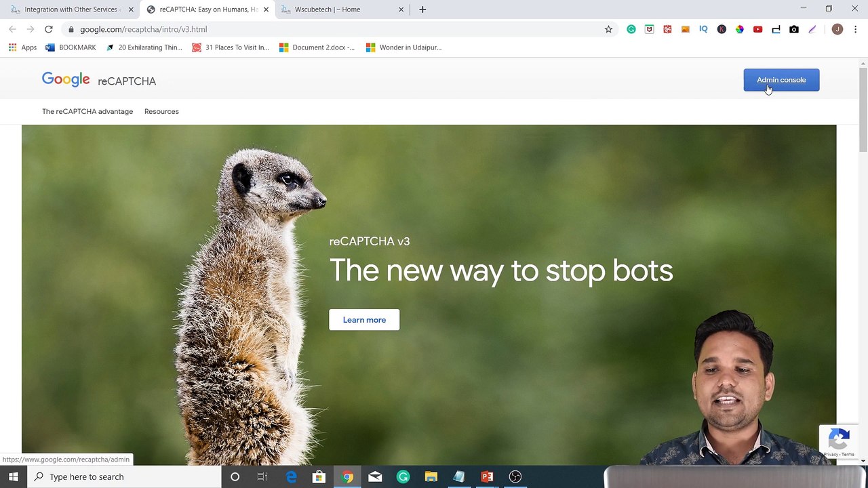Open The reCAPTCHA advantage menu item
The width and height of the screenshot is (868, 488).
87,111
